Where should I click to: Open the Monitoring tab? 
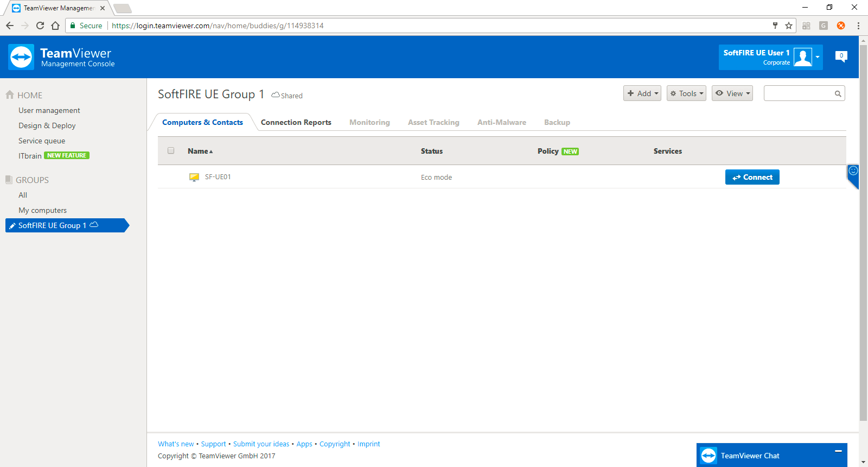click(369, 122)
